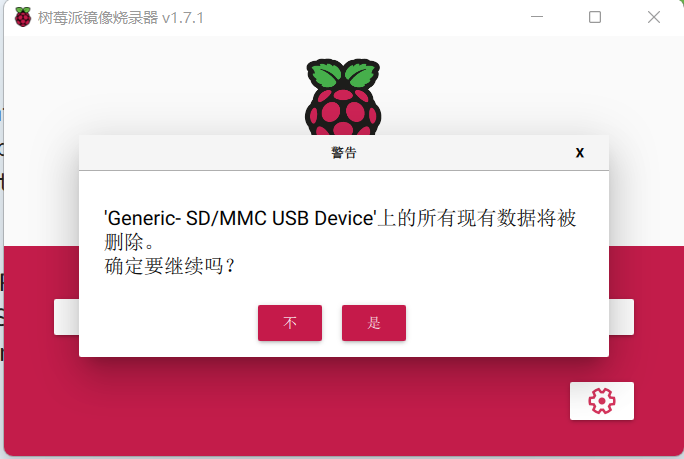This screenshot has height=459, width=684.
Task: Click the 警告 dialog title text
Action: pyautogui.click(x=344, y=153)
